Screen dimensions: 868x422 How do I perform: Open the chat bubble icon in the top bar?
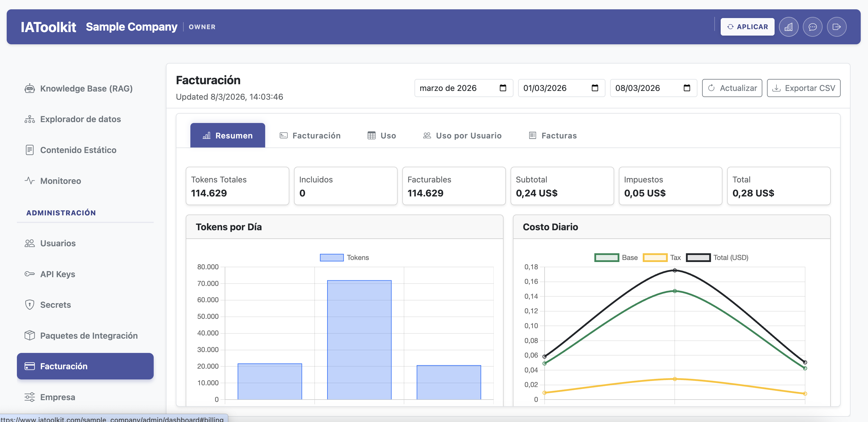pos(813,27)
